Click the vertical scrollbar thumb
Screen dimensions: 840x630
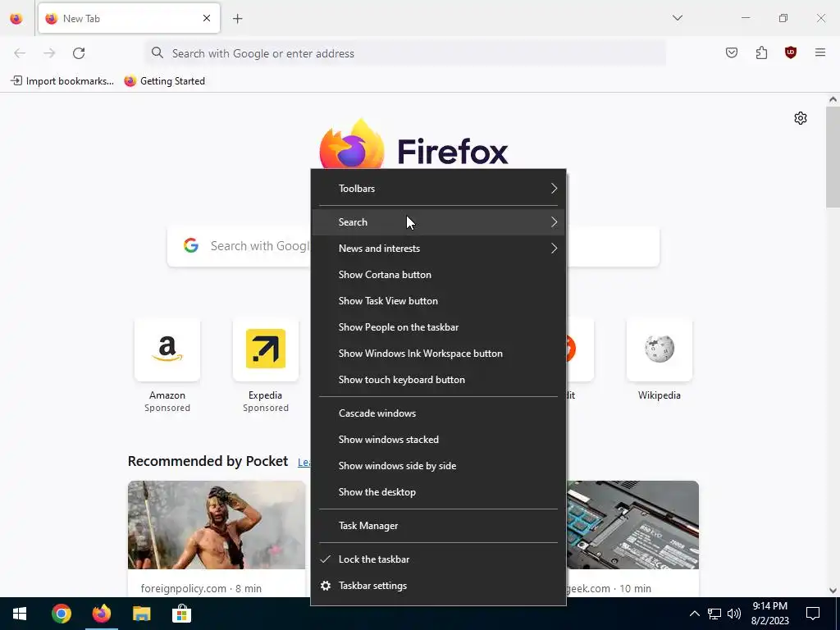833,157
